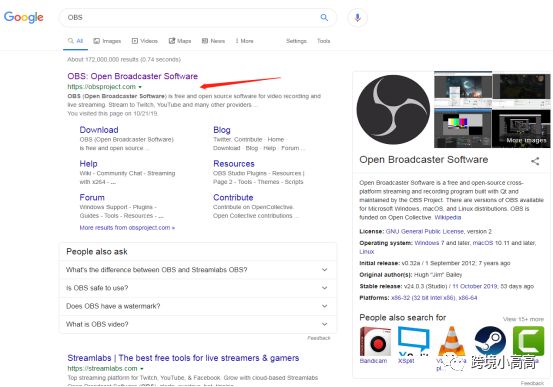Click More results from obsproject.com
The image size is (553, 387).
pos(127,228)
